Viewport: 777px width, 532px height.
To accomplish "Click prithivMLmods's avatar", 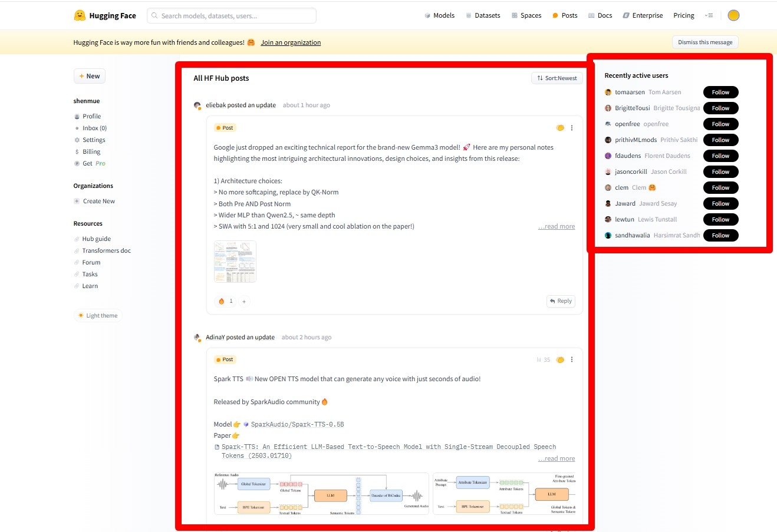I will point(608,140).
